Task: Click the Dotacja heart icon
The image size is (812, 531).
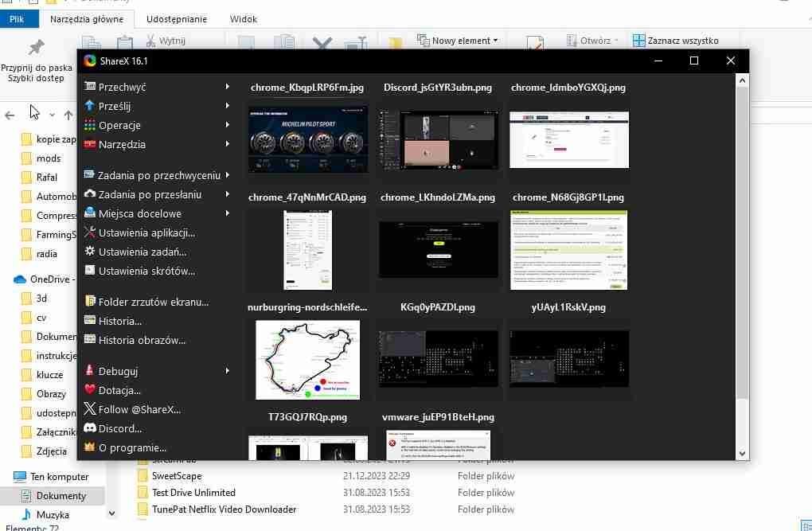Action: pyautogui.click(x=90, y=389)
